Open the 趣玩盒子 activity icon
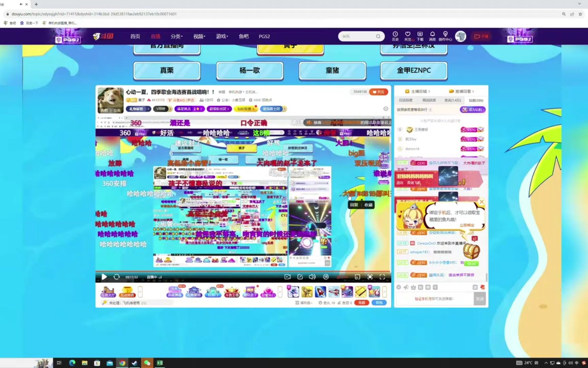 [x=250, y=292]
